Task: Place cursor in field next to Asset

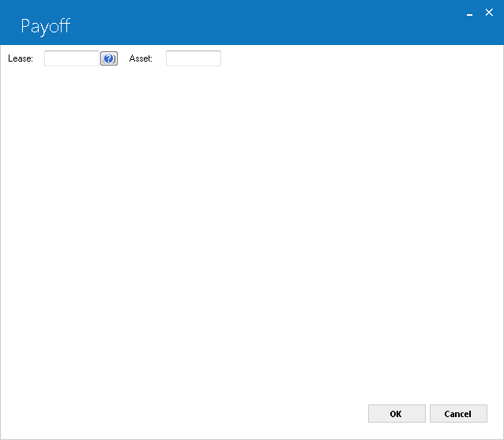Action: (194, 58)
